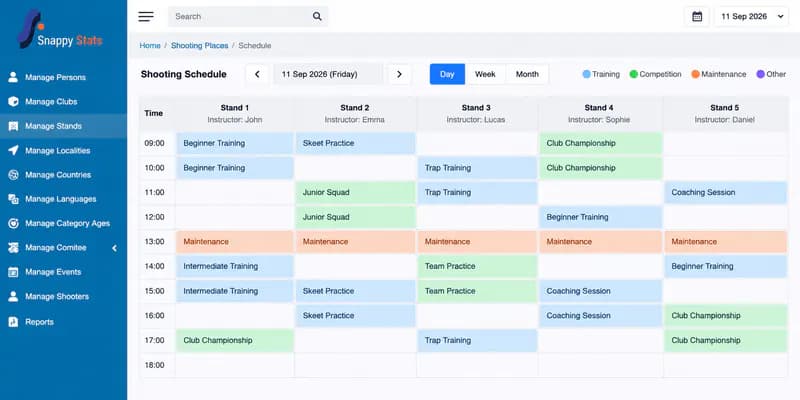Click the Instructor: Sophie text
The height and width of the screenshot is (400, 800).
click(599, 120)
